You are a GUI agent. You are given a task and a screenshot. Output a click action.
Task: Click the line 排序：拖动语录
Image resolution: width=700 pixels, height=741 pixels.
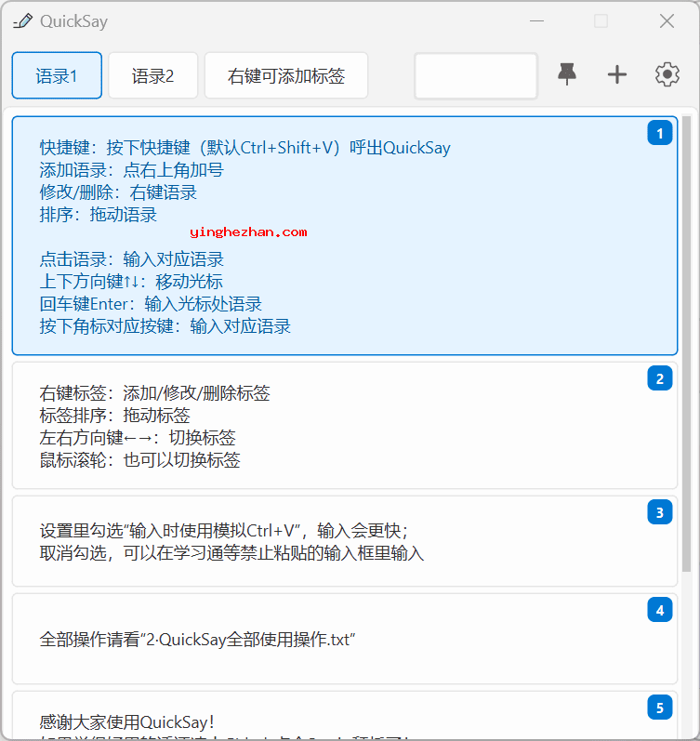(99, 215)
